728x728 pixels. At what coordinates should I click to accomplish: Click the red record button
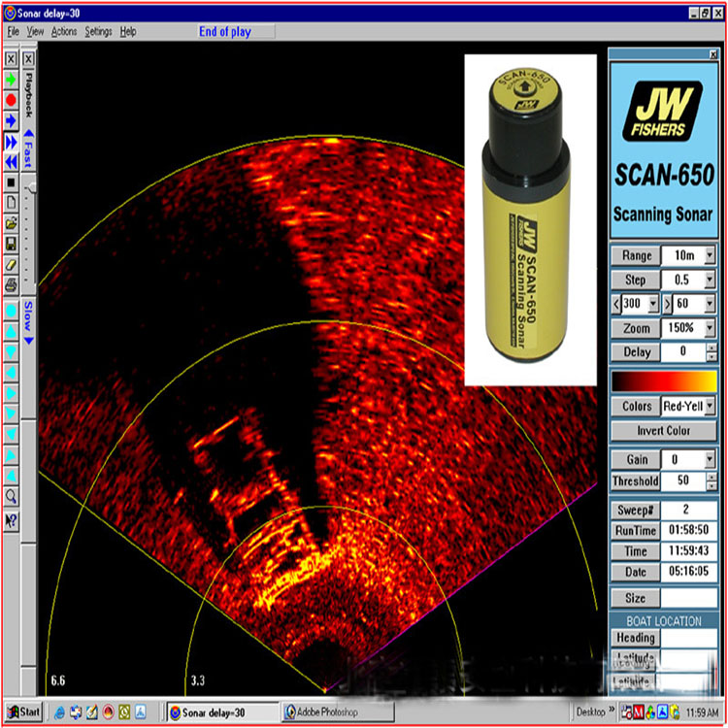11,99
